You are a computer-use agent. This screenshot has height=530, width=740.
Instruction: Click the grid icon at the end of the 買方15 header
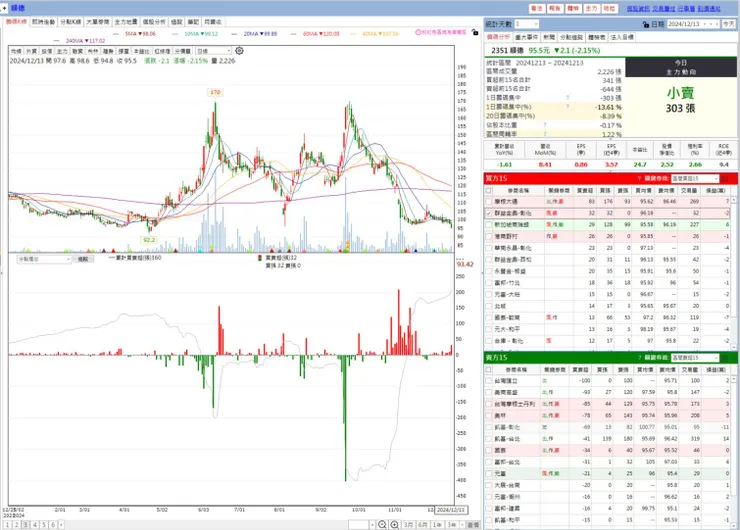[x=725, y=178]
